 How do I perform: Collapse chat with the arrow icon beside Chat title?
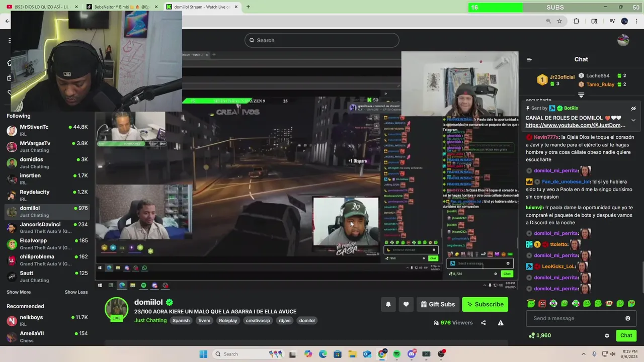[529, 59]
